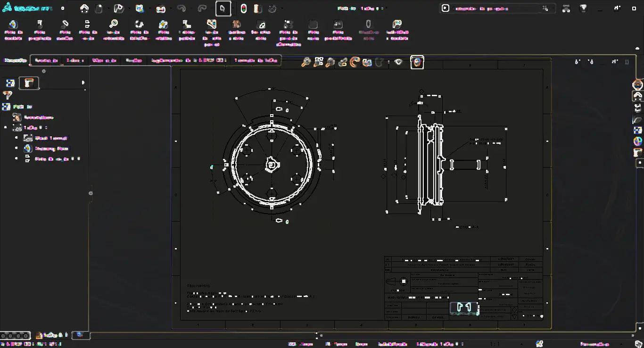The image size is (644, 348).
Task: Expand the Folha1 node in the design tree
Action: click(6, 127)
